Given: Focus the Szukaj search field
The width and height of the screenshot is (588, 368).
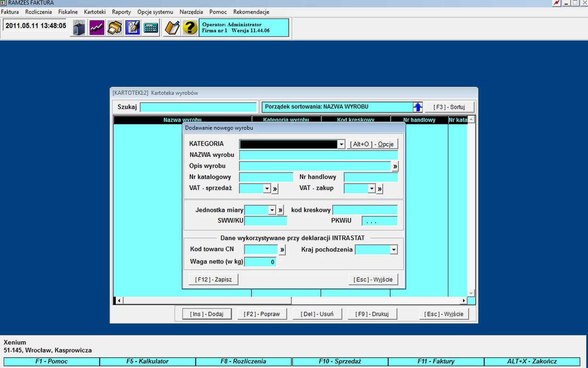Looking at the screenshot, I should [x=198, y=107].
